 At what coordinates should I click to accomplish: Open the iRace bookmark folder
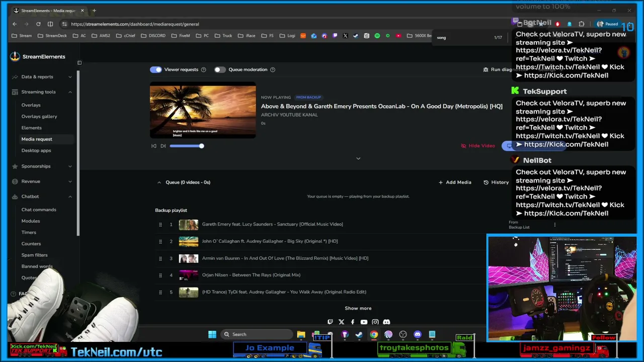click(x=247, y=36)
